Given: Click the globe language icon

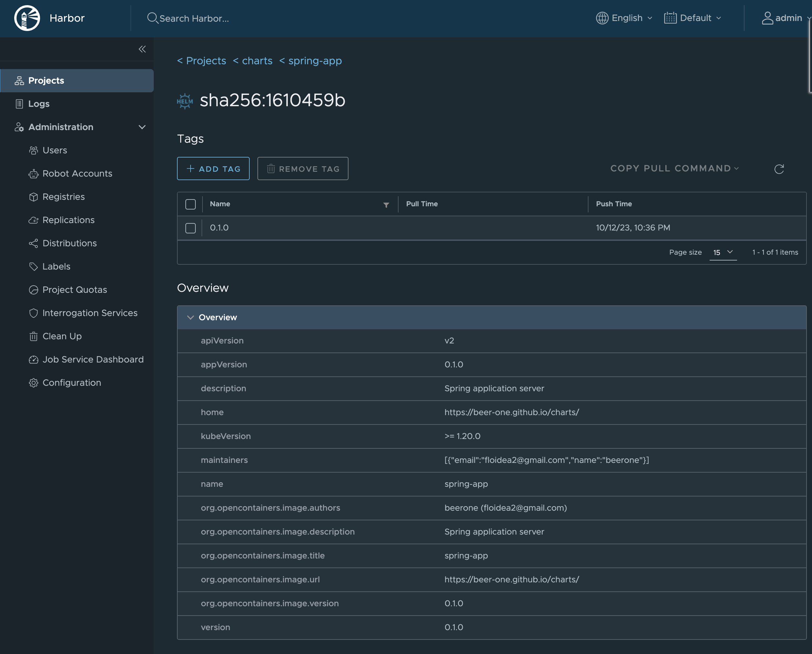Looking at the screenshot, I should [x=602, y=18].
